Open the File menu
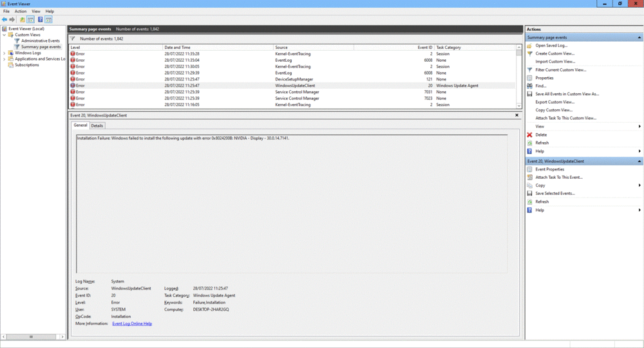The height and width of the screenshot is (348, 644). tap(6, 12)
